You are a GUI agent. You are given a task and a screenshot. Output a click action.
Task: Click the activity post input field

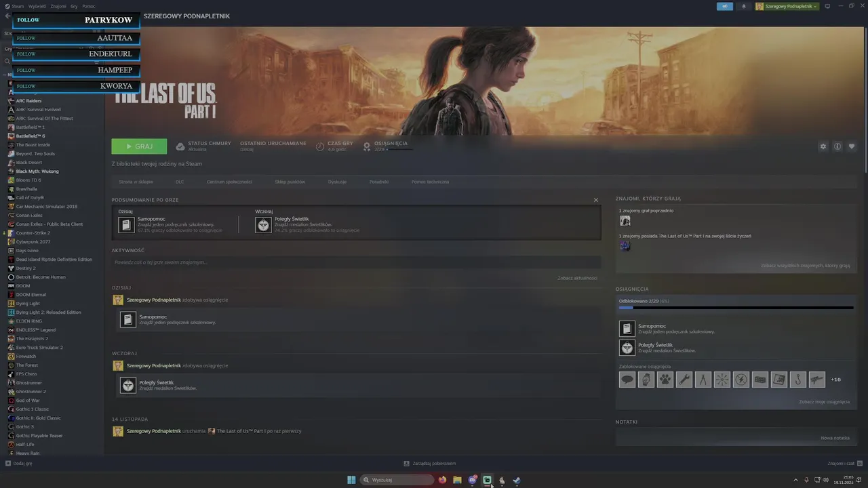coord(357,262)
